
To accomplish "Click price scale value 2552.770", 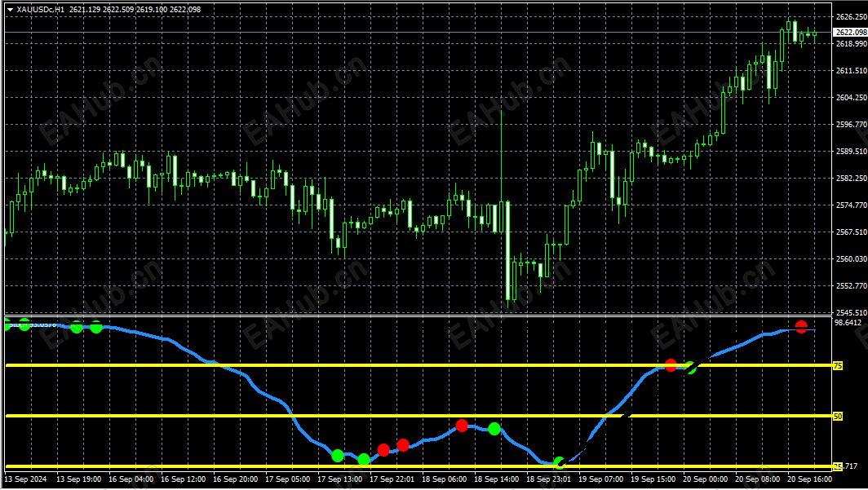I will coord(852,285).
